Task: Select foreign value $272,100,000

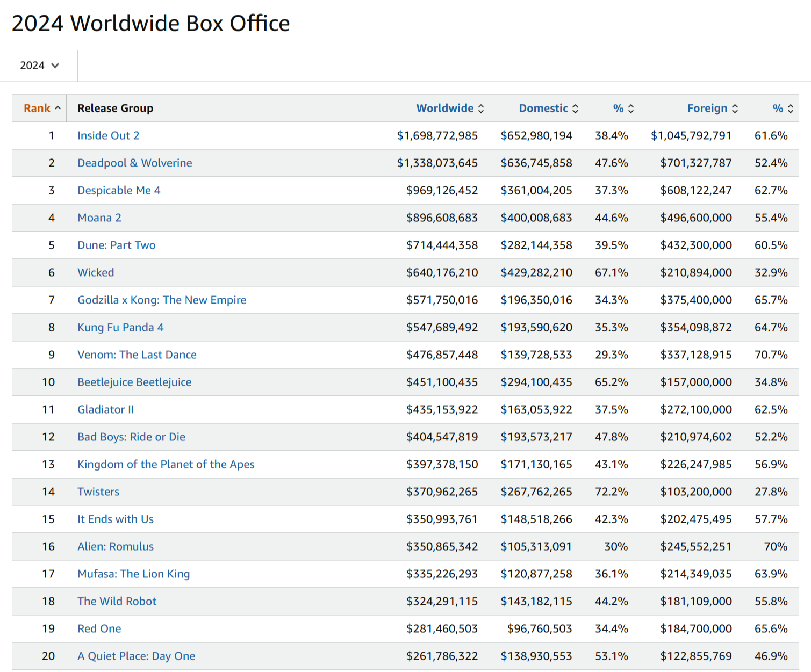Action: coord(696,409)
